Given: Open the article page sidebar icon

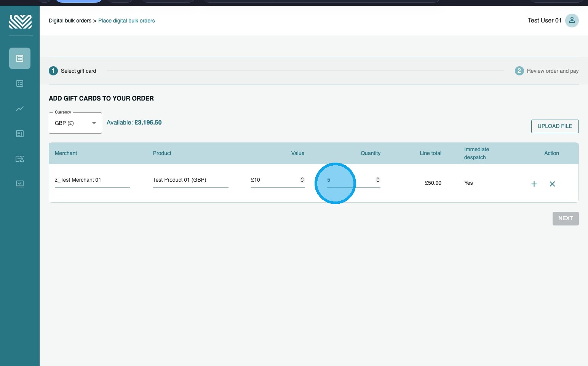Looking at the screenshot, I should [x=20, y=134].
